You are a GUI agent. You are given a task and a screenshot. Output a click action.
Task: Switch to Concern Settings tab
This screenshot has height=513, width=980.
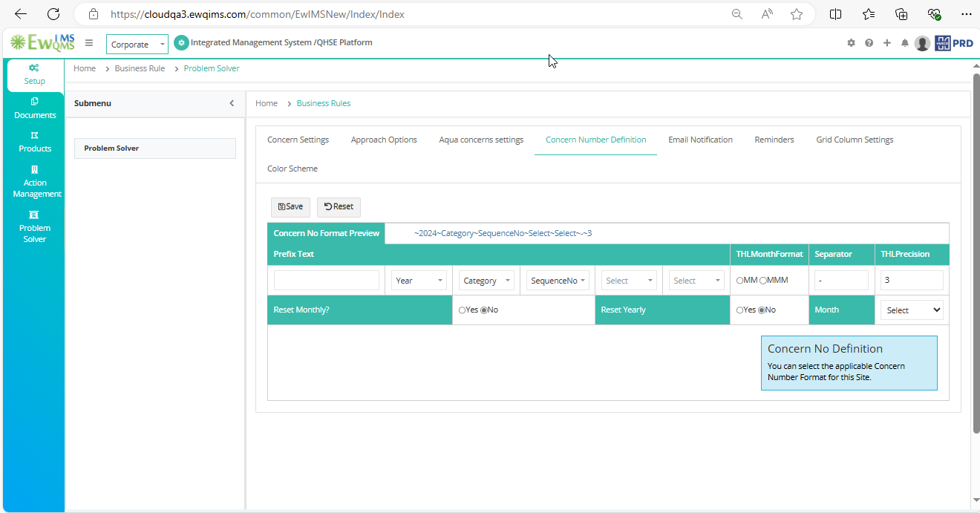tap(298, 140)
